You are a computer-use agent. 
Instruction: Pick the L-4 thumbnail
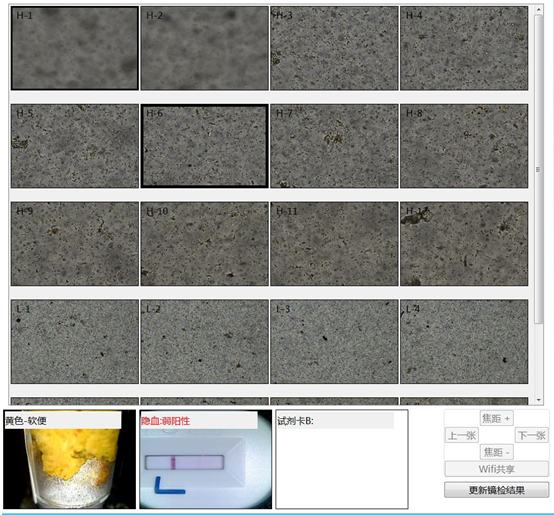tap(464, 342)
